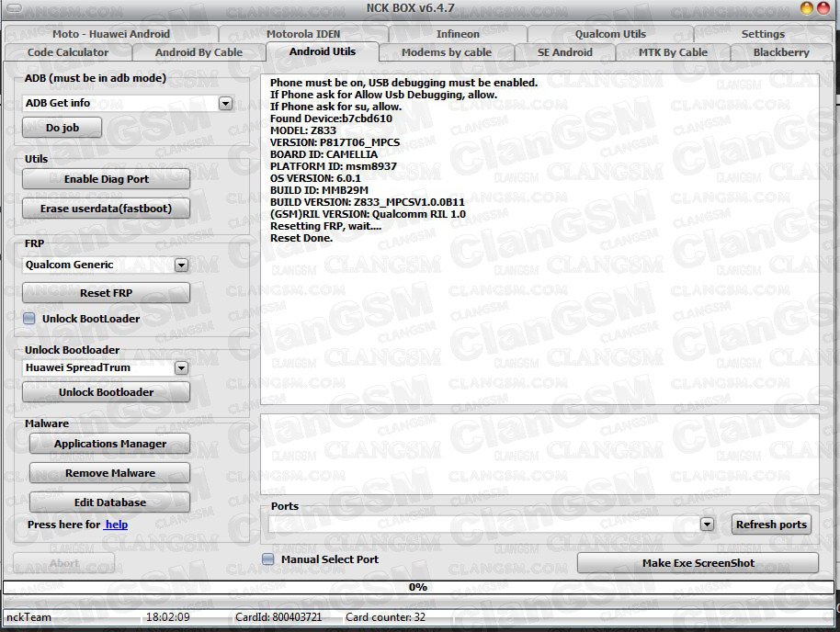The height and width of the screenshot is (632, 840).
Task: Click 'OS VERSION: 6.0.1' log line
Action: point(315,178)
